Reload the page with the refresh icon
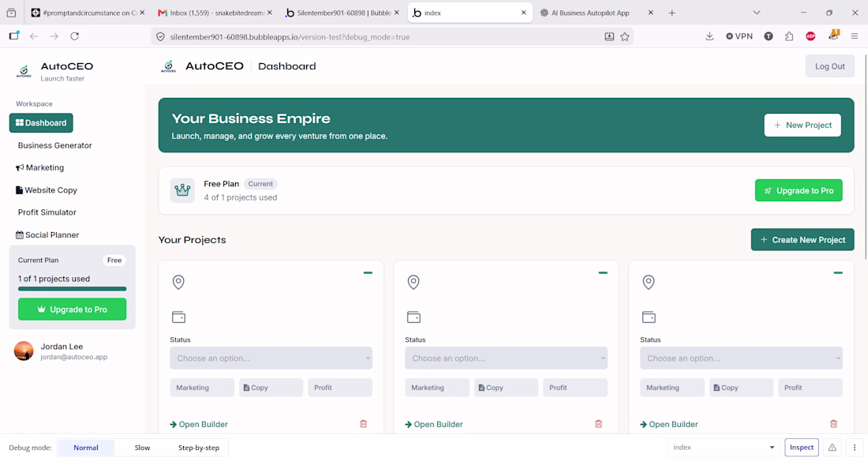The width and height of the screenshot is (868, 461). (x=75, y=36)
